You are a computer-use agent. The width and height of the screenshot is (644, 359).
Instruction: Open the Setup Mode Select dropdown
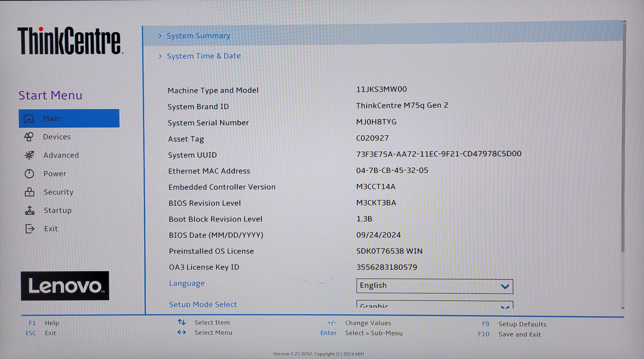point(434,305)
